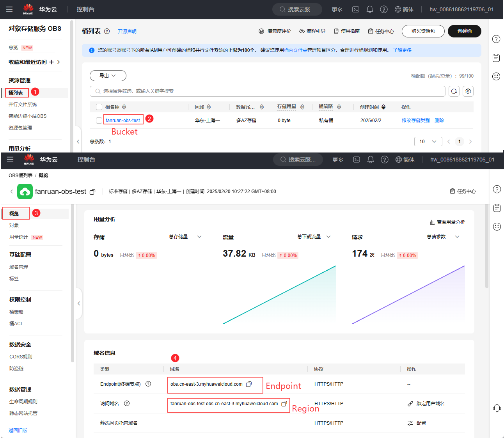Click the green bucket icon beside fanruan-obs-test
Screen dimensions: 504x438
(25, 192)
